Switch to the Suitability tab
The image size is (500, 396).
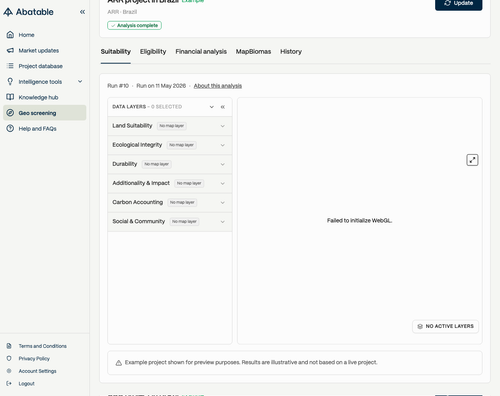click(x=116, y=52)
